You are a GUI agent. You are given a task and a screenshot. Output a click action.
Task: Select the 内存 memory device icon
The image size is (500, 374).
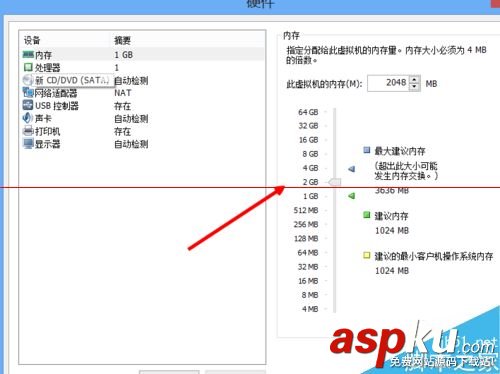click(28, 54)
